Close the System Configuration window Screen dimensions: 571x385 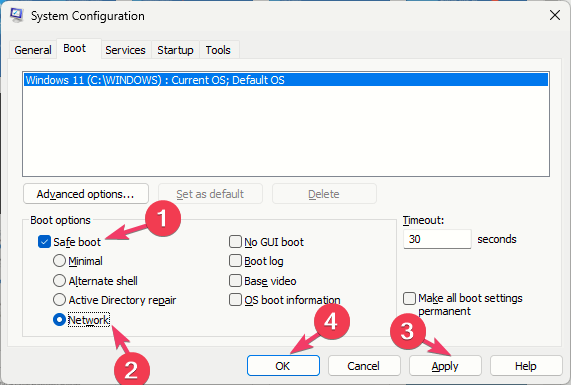(x=555, y=15)
